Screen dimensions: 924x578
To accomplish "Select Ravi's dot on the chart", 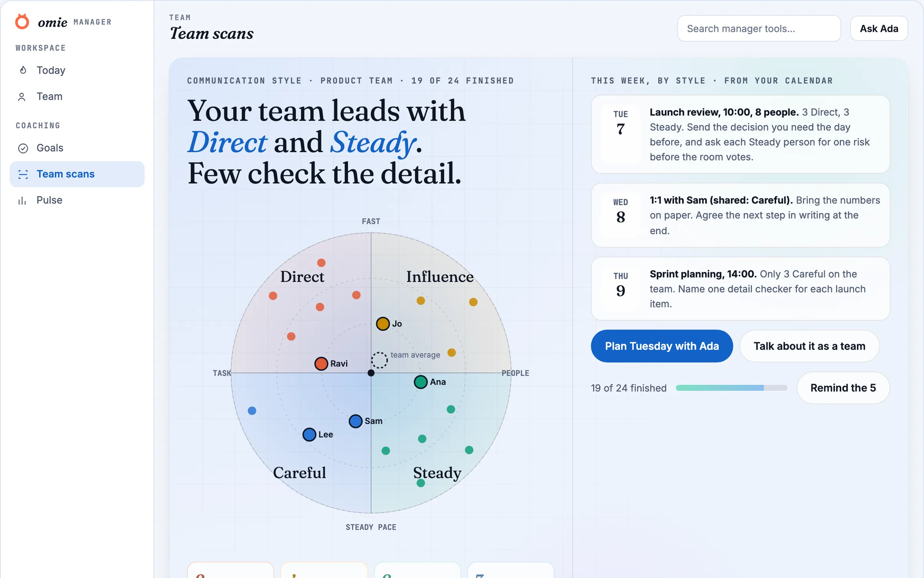I will [321, 363].
